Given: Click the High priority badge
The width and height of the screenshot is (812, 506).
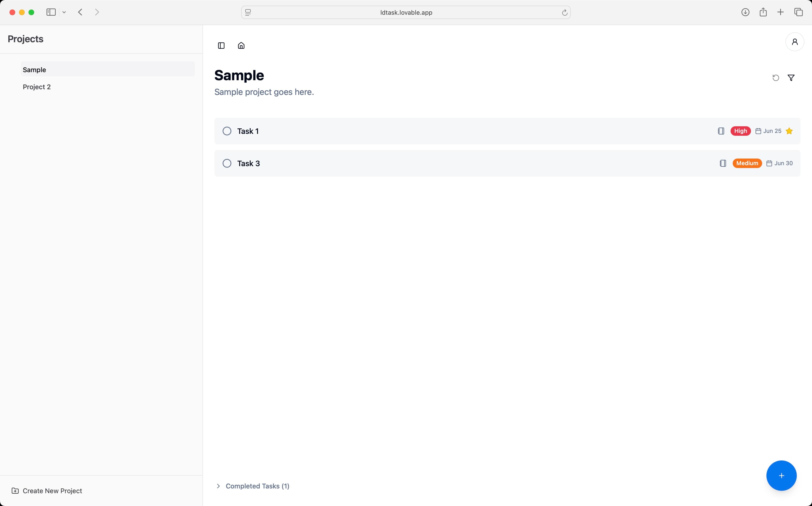Looking at the screenshot, I should pyautogui.click(x=740, y=131).
